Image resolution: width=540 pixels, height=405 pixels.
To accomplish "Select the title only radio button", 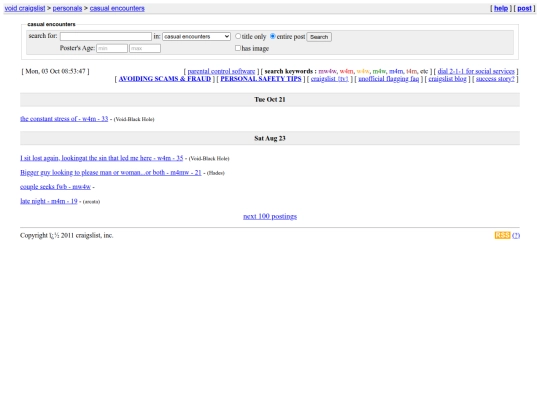I will coord(238,36).
